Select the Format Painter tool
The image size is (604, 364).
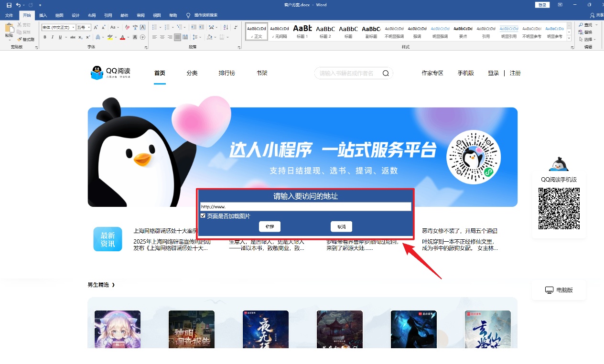(x=27, y=40)
